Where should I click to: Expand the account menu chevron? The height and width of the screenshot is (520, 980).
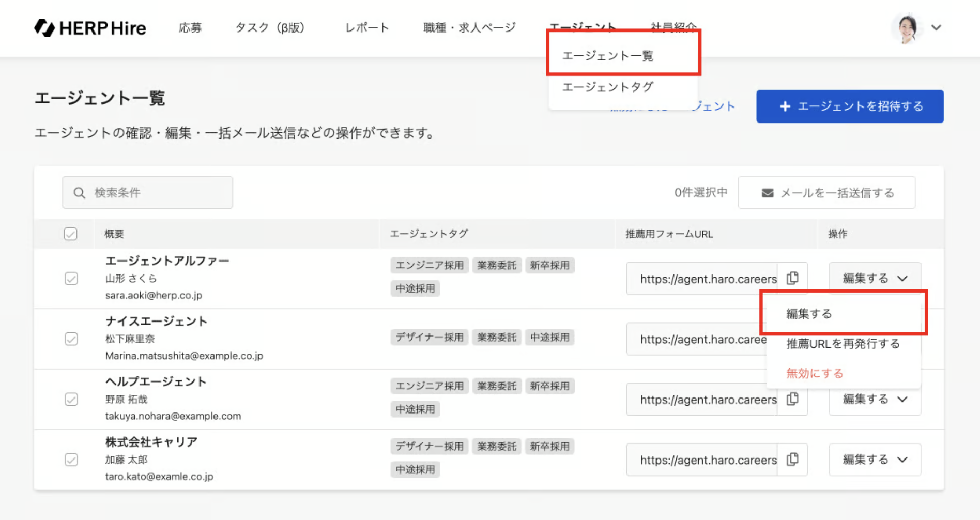point(936,28)
